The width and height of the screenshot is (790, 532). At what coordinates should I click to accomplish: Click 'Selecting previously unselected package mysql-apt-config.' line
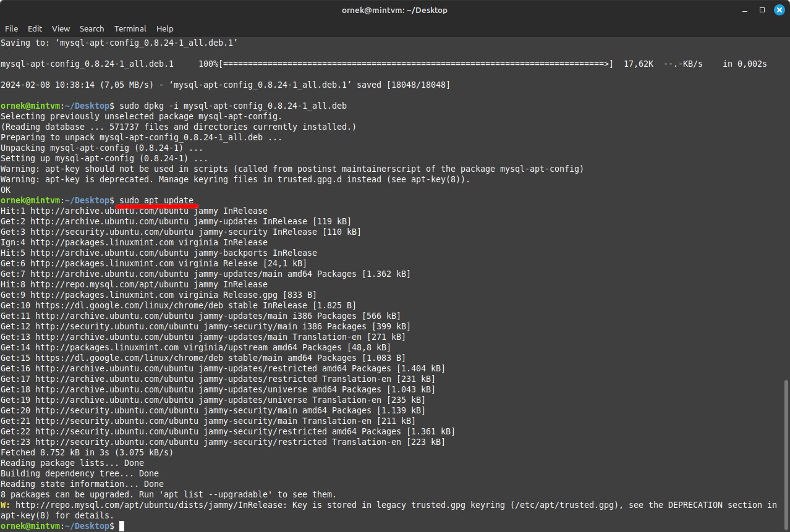[142, 116]
